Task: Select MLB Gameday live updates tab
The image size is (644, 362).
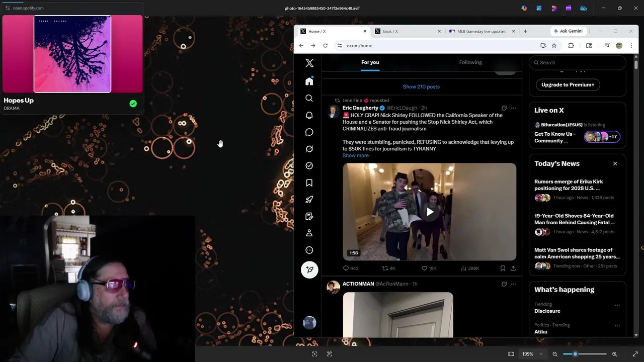Action: coord(482,31)
